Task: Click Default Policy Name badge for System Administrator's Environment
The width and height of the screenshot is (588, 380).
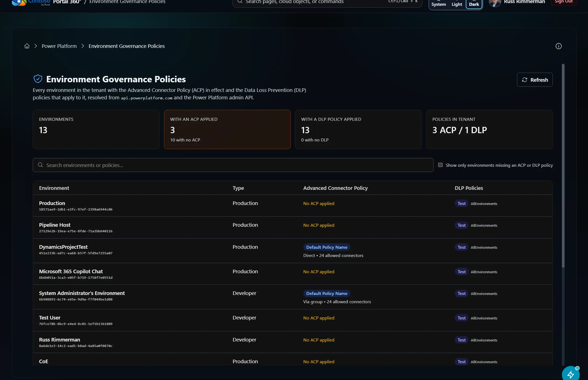Action: click(327, 293)
